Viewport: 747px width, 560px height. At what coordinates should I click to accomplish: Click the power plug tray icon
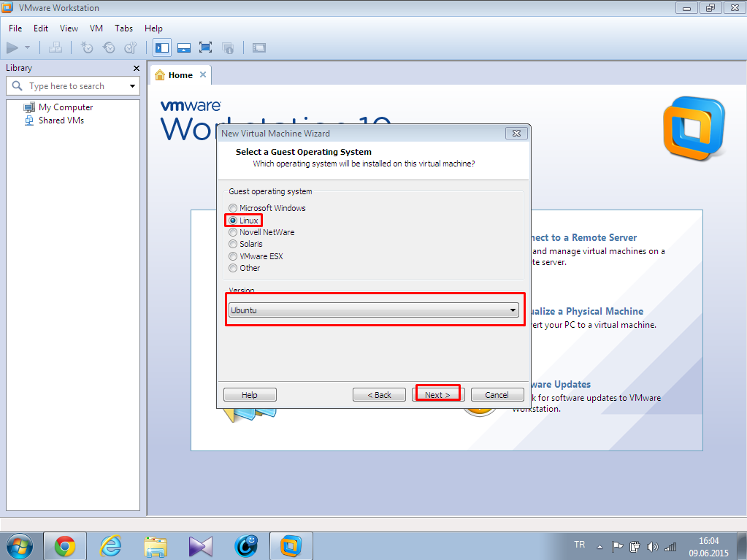click(635, 547)
